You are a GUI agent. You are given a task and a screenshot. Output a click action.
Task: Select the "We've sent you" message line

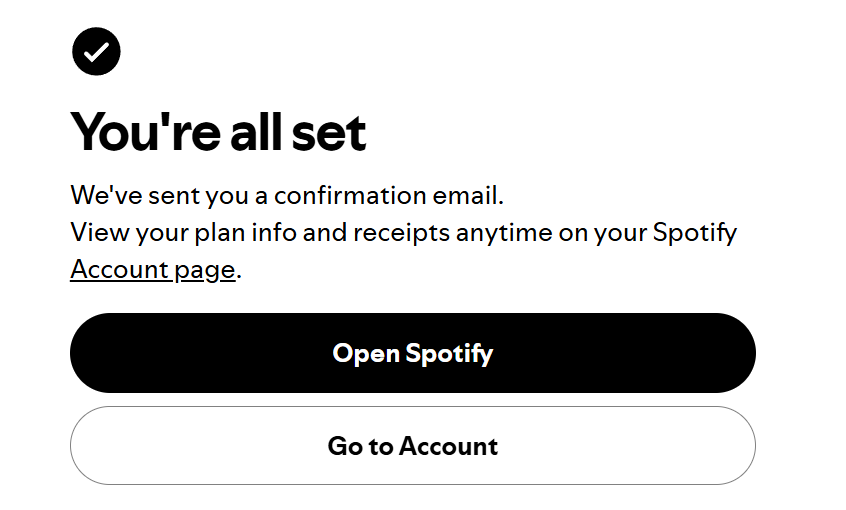tap(287, 194)
